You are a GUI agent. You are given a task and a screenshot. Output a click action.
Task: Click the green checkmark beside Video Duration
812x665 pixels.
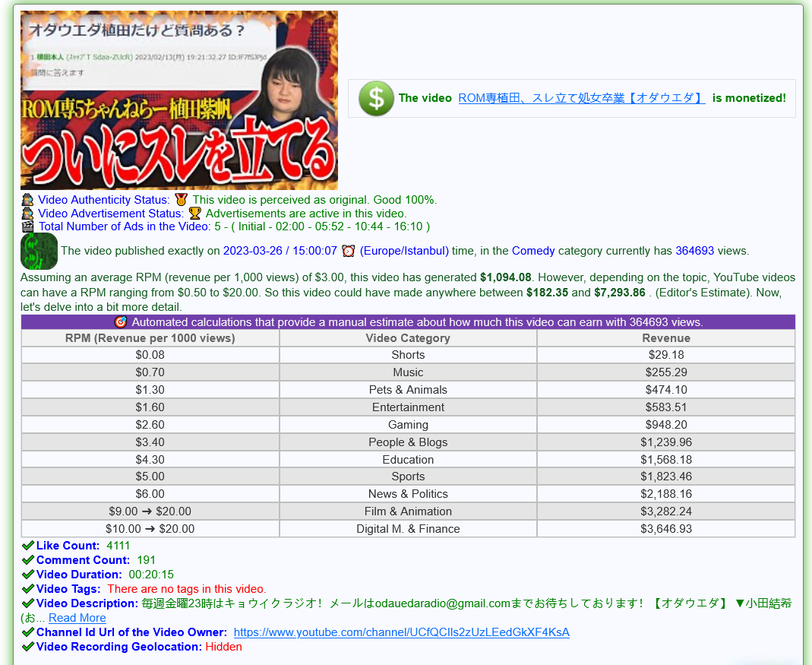pos(28,575)
